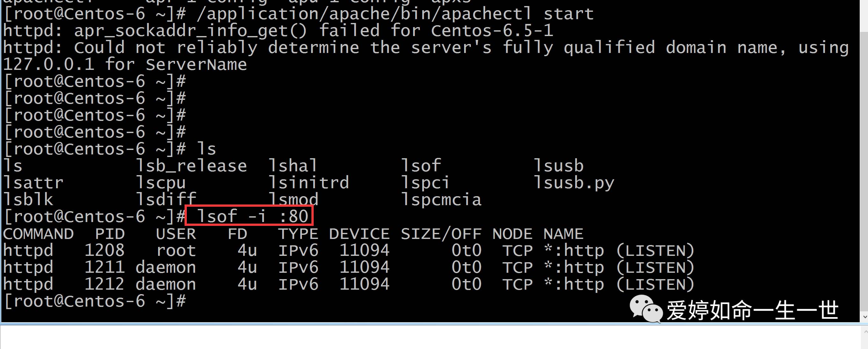Click the 127.0.0.1 for ServerName line
Image resolution: width=868 pixels, height=349 pixels.
pos(125,64)
